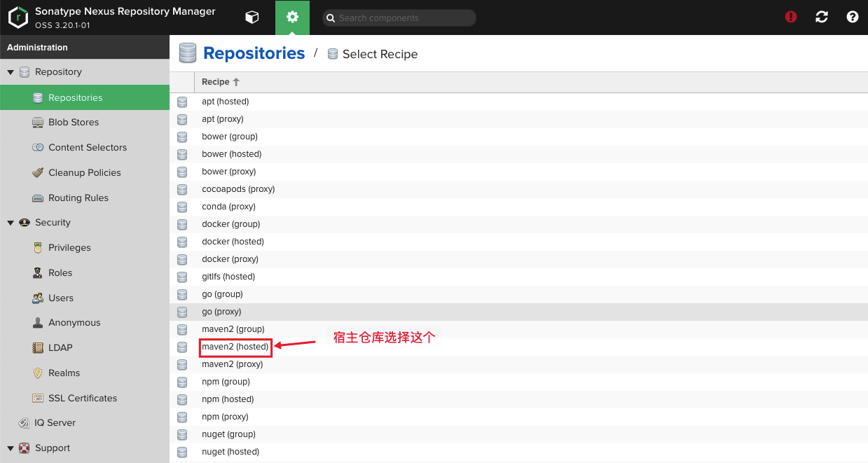Click the Nexus logo icon
Screen dimensions: 868x463
click(18, 18)
